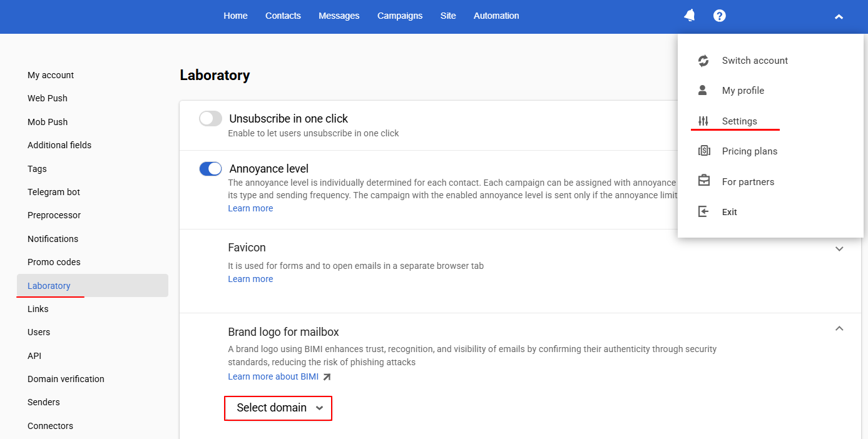Open Promo codes in the sidebar

coord(54,262)
